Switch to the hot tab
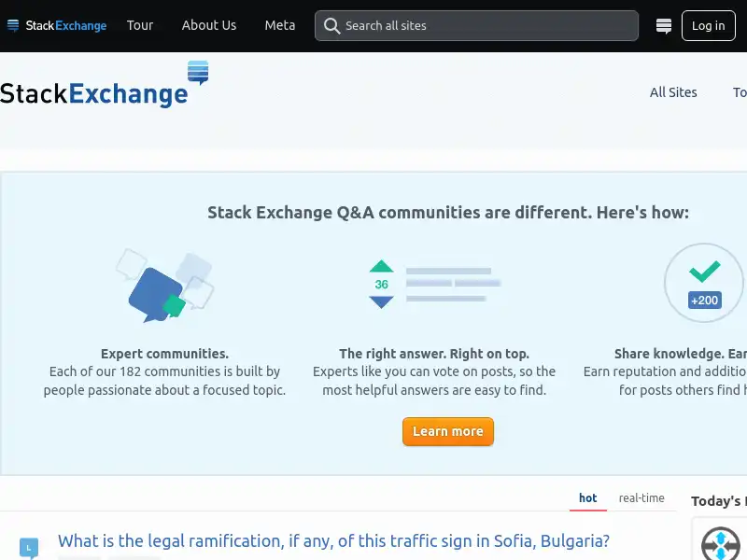The width and height of the screenshot is (747, 560). 587,497
